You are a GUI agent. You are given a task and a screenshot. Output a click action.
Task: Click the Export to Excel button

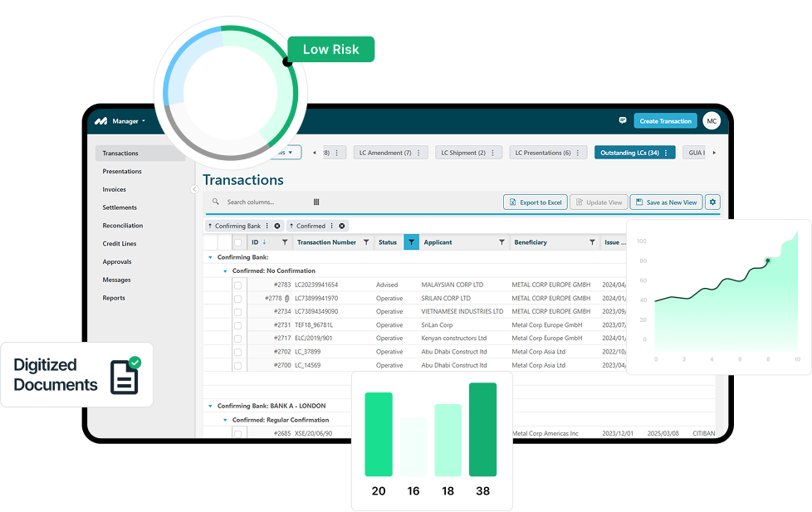(x=534, y=202)
